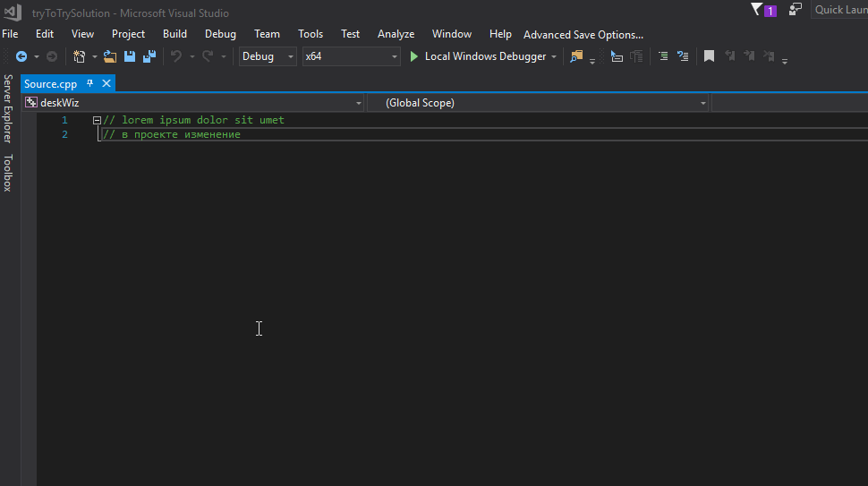Open the Test menu
The image size is (868, 486).
click(351, 34)
